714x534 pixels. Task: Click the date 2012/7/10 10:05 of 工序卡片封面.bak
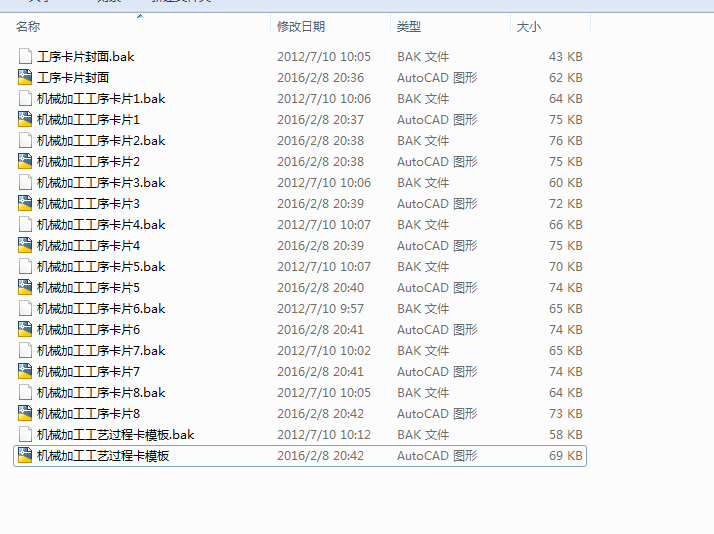tap(324, 56)
